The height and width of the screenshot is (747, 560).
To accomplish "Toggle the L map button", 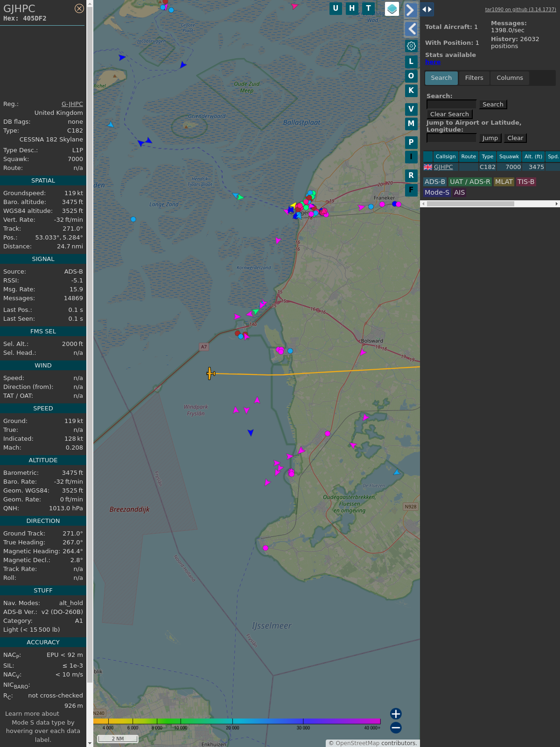I will pos(411,62).
